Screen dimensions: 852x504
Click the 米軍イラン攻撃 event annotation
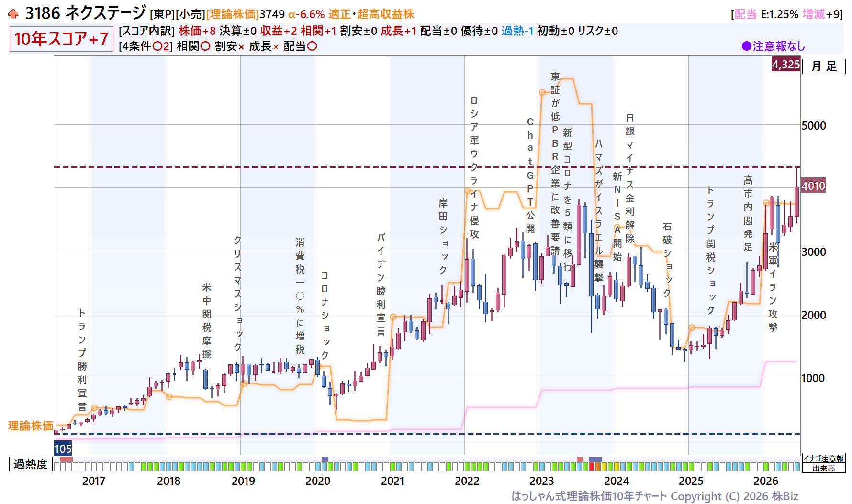(773, 287)
